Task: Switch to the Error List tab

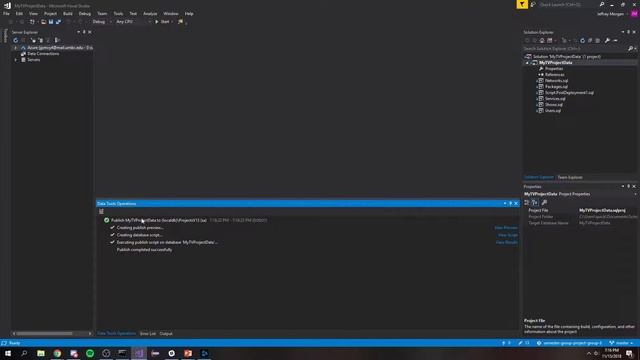Action: (148, 333)
